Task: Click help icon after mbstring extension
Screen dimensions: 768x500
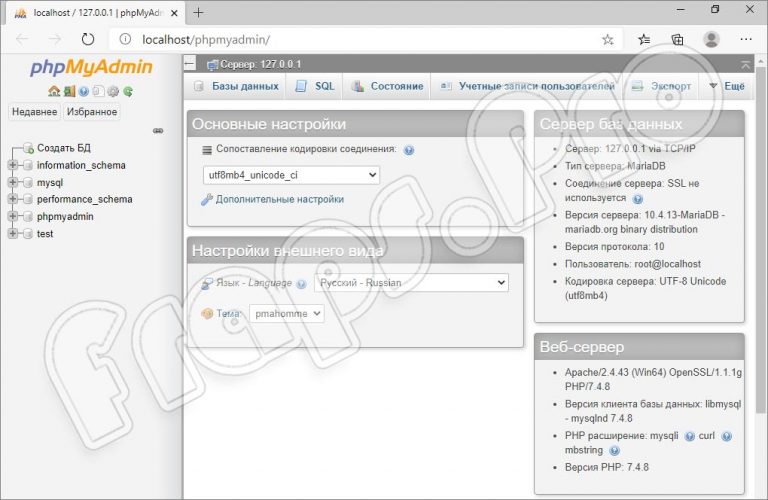Action: [x=614, y=451]
